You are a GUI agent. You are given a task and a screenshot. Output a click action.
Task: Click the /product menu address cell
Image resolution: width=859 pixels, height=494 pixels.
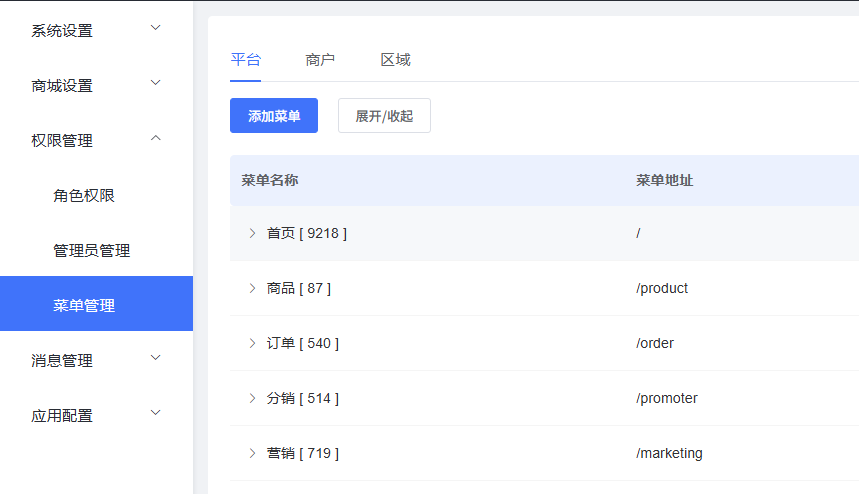[x=662, y=288]
